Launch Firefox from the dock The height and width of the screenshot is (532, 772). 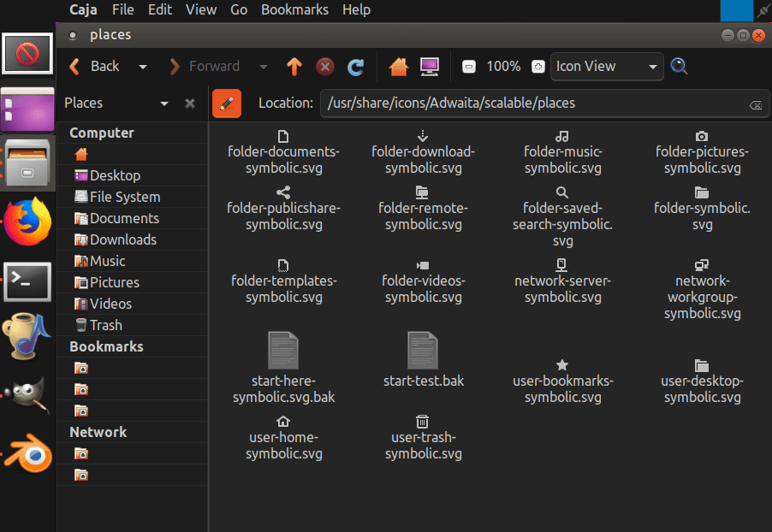(x=27, y=222)
